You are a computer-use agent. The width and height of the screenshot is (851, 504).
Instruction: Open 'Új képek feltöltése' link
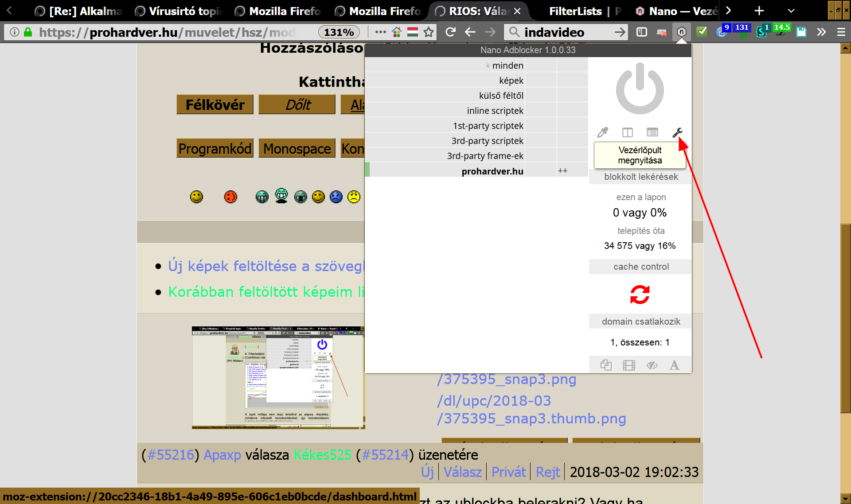point(266,266)
